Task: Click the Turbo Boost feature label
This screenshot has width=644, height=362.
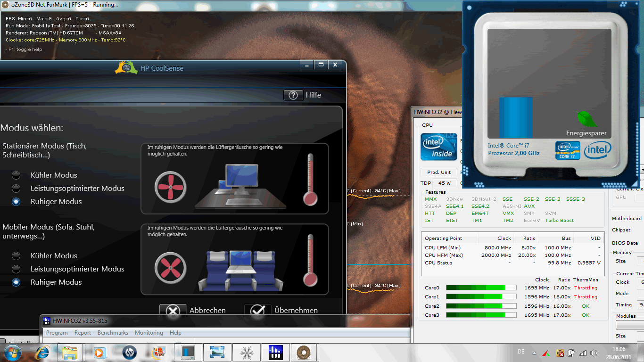Action: point(560,221)
